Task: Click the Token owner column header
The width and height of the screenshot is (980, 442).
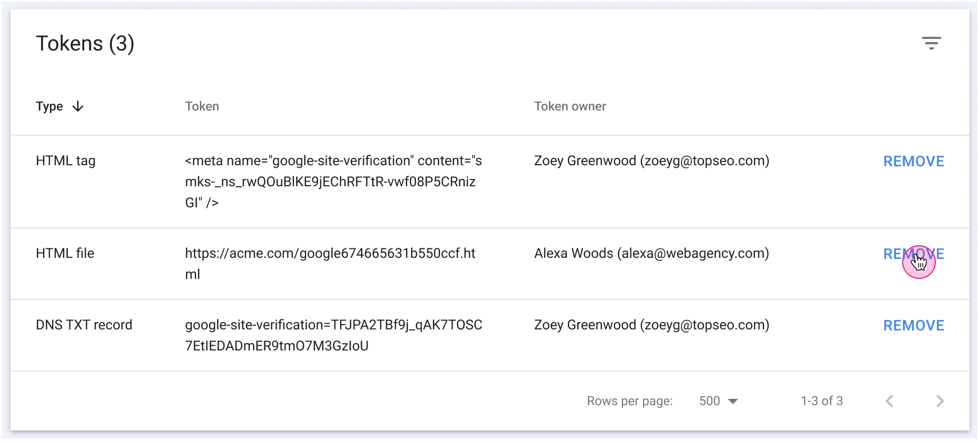Action: point(570,106)
